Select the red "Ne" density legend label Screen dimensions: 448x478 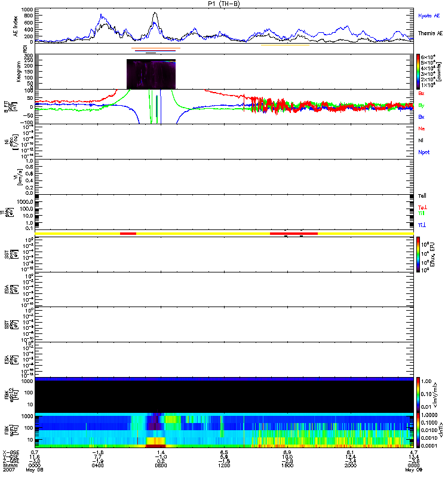(x=421, y=128)
